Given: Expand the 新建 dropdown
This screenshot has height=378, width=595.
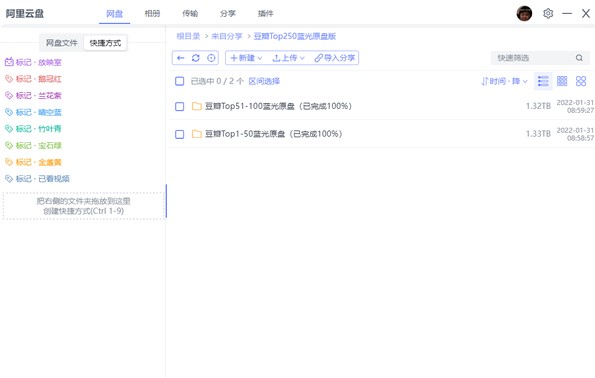Looking at the screenshot, I should click(x=246, y=58).
